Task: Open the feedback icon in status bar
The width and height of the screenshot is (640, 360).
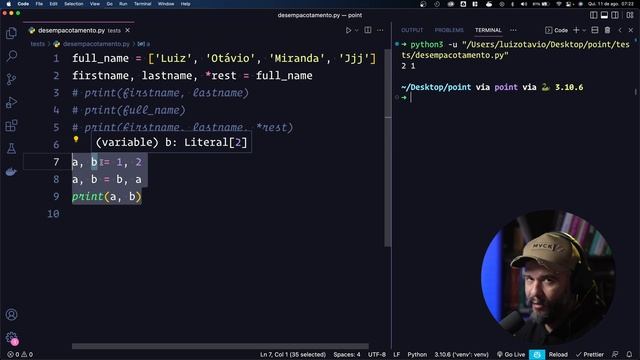Action: click(x=615, y=354)
